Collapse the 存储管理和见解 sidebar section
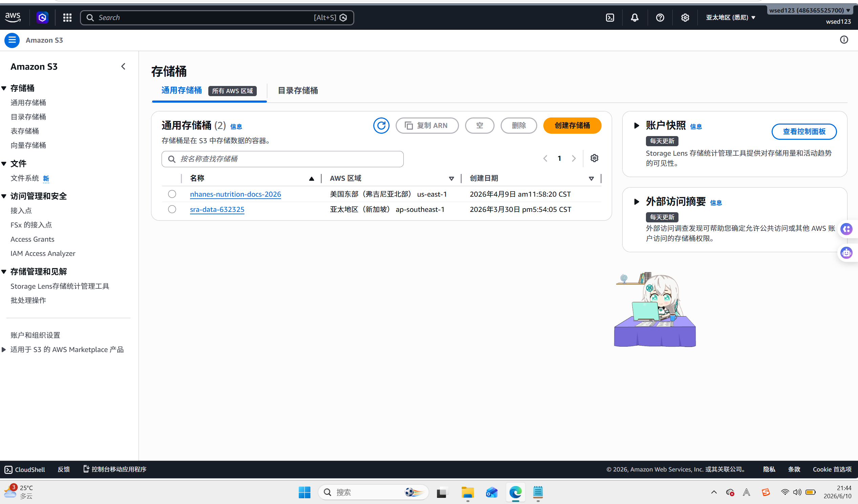Screen dimensions: 858x504 click(4, 272)
